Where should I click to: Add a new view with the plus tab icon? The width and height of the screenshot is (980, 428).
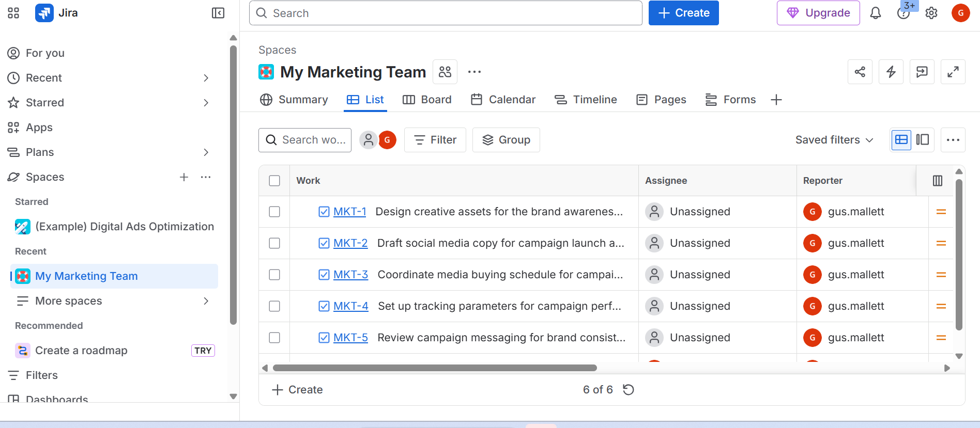[776, 100]
